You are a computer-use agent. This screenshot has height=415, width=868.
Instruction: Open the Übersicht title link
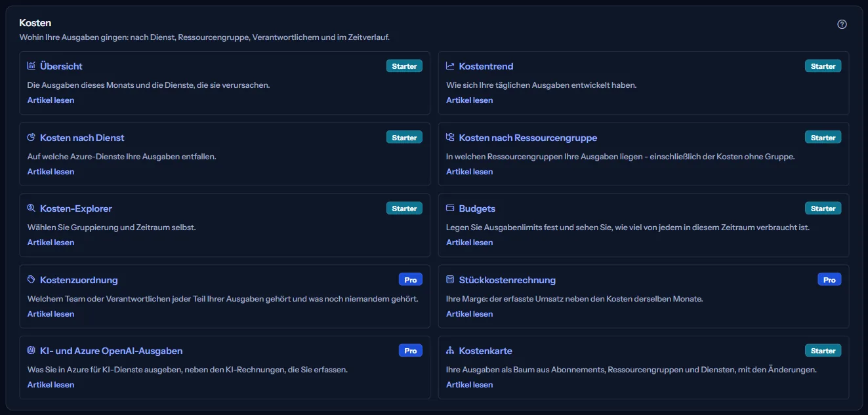[x=61, y=66]
